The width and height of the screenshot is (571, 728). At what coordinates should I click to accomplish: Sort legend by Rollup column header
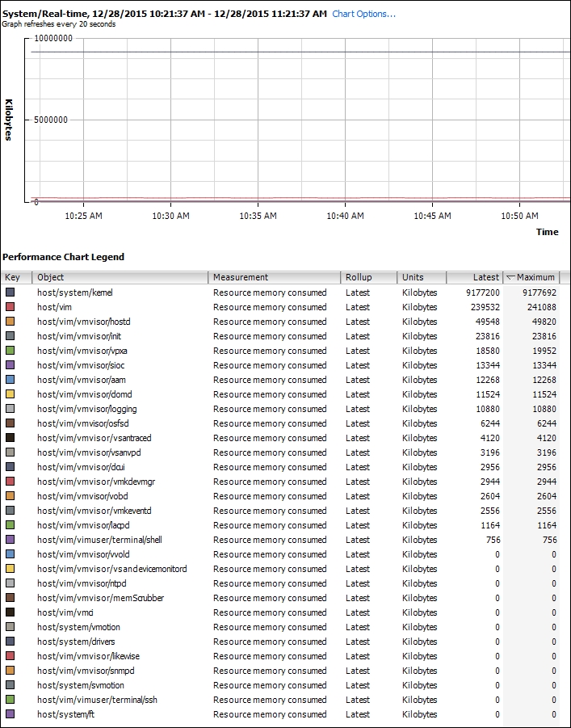(x=368, y=277)
